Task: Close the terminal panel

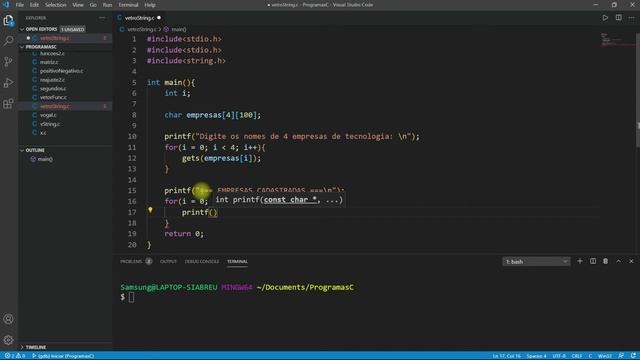Action: pyautogui.click(x=631, y=261)
